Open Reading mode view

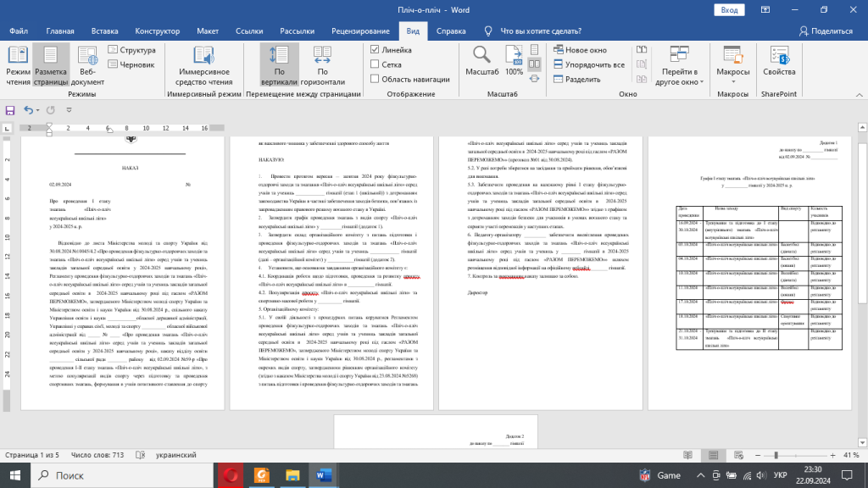[18, 64]
